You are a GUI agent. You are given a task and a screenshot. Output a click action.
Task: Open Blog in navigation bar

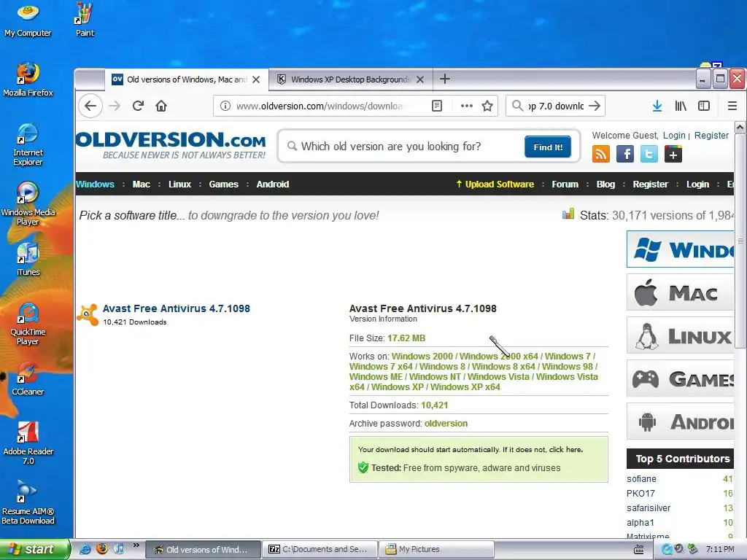(x=605, y=184)
